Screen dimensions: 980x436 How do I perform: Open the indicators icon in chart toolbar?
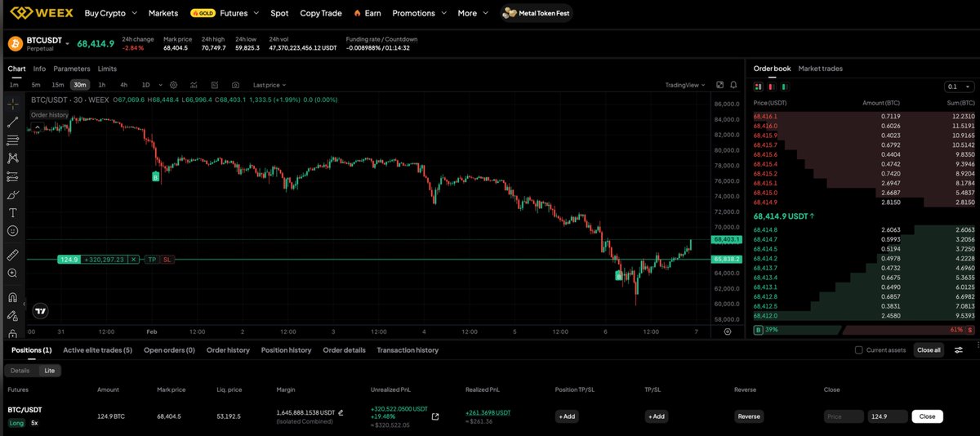(x=194, y=85)
